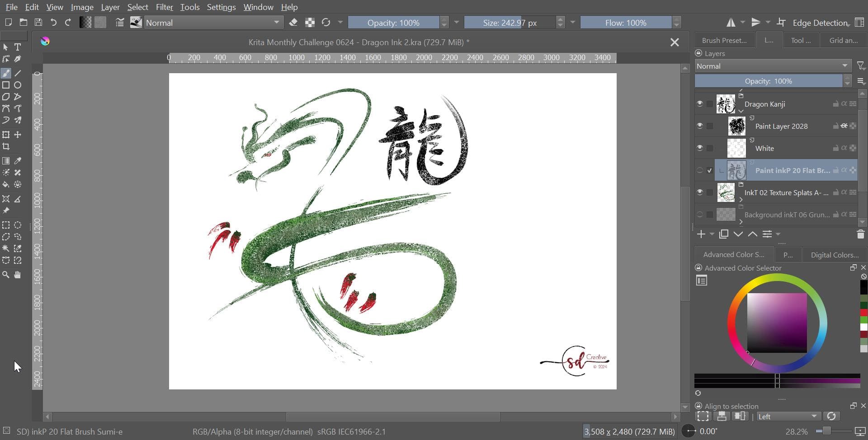The height and width of the screenshot is (440, 868).
Task: Open the Brush Presets tab
Action: coord(724,40)
